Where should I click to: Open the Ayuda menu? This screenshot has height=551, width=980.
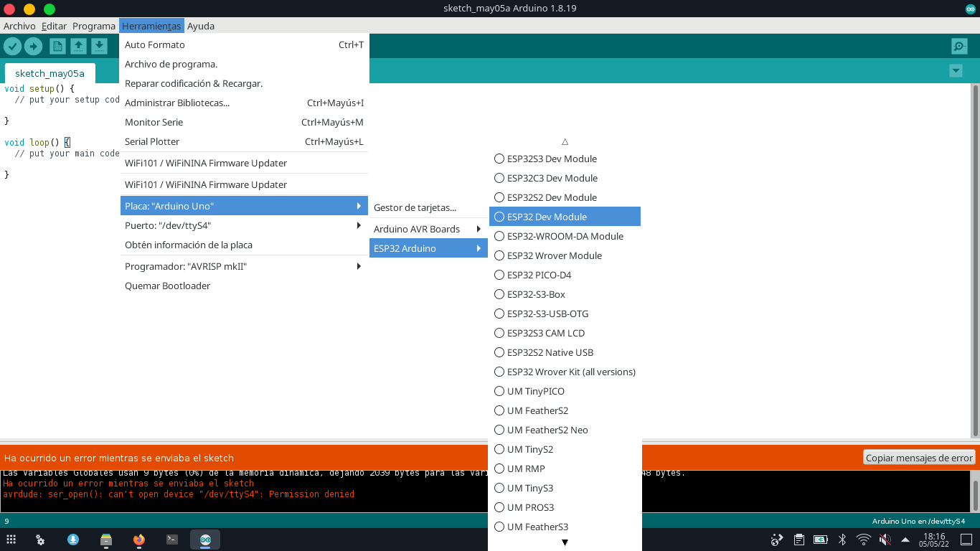pos(201,26)
